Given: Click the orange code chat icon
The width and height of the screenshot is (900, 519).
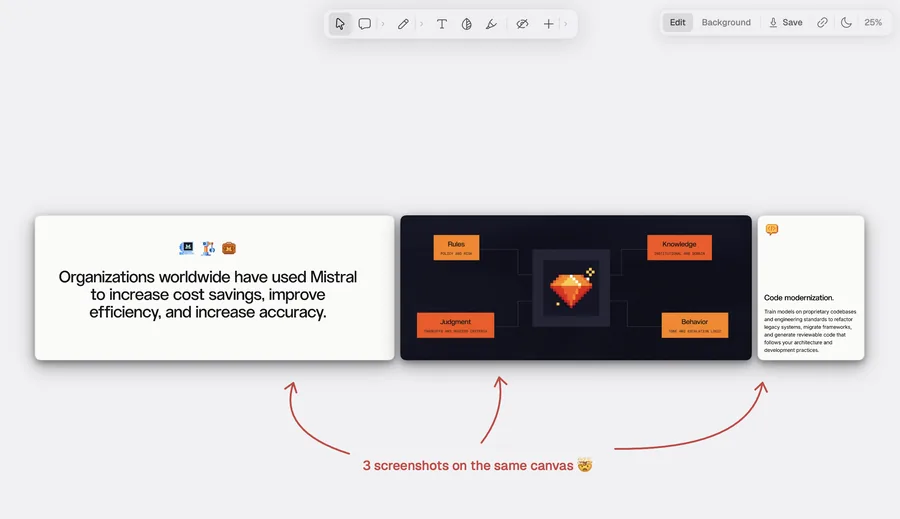Looking at the screenshot, I should (772, 230).
